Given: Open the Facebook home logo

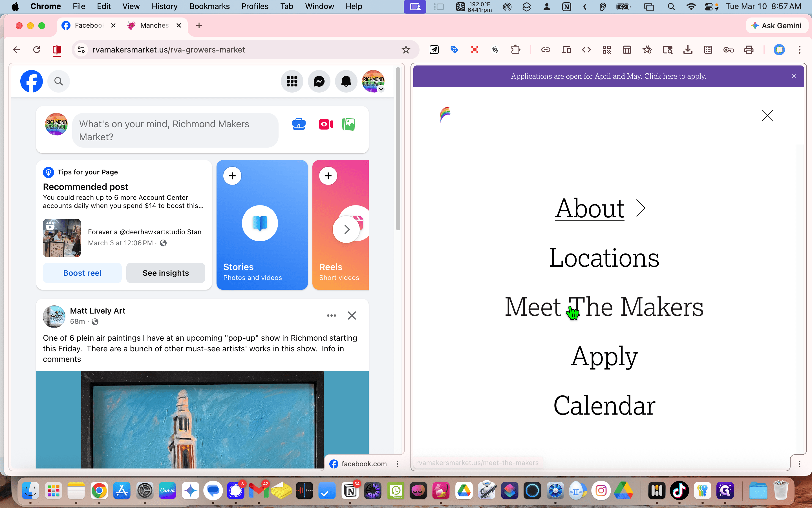Looking at the screenshot, I should point(32,81).
